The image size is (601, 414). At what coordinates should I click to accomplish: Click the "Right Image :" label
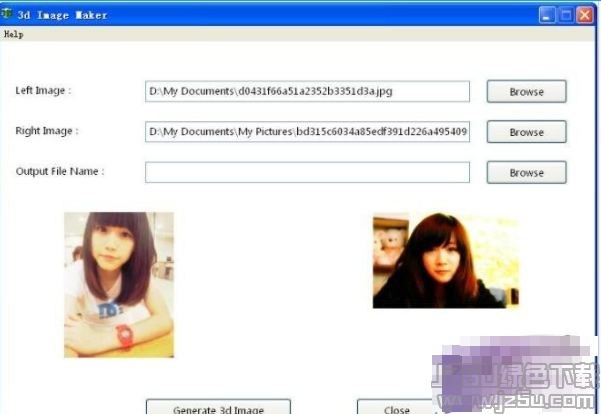(x=46, y=131)
